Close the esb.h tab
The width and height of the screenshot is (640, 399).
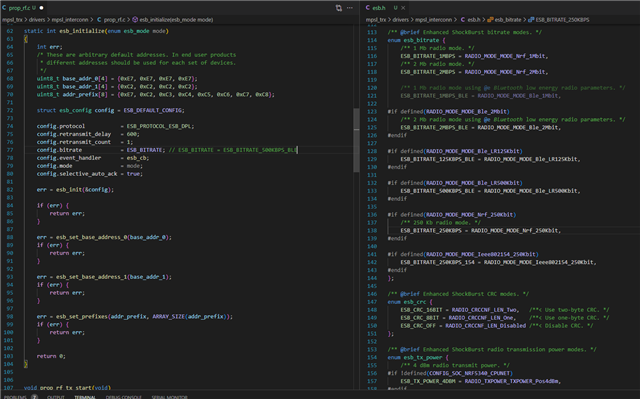403,8
